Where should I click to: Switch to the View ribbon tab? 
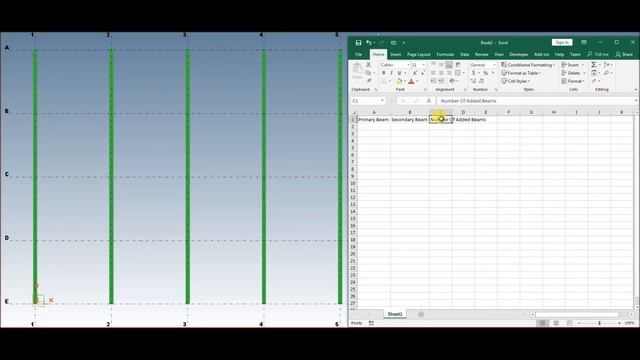tap(499, 54)
